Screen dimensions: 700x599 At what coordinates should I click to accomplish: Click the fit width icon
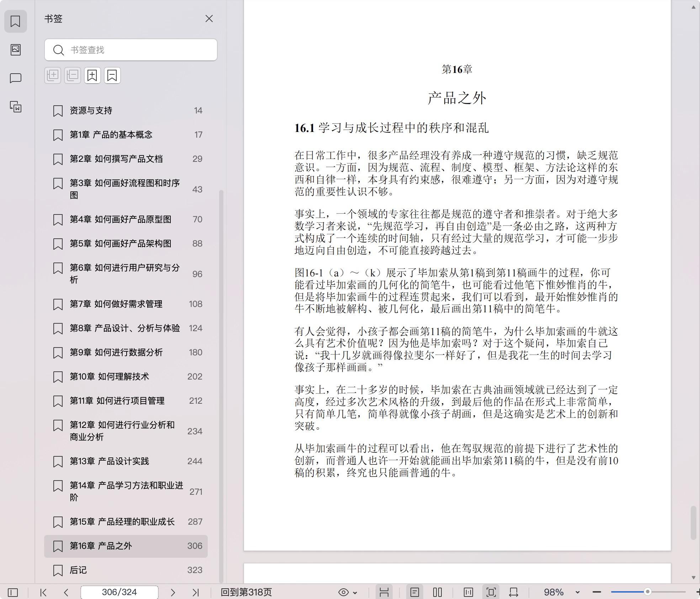(514, 592)
